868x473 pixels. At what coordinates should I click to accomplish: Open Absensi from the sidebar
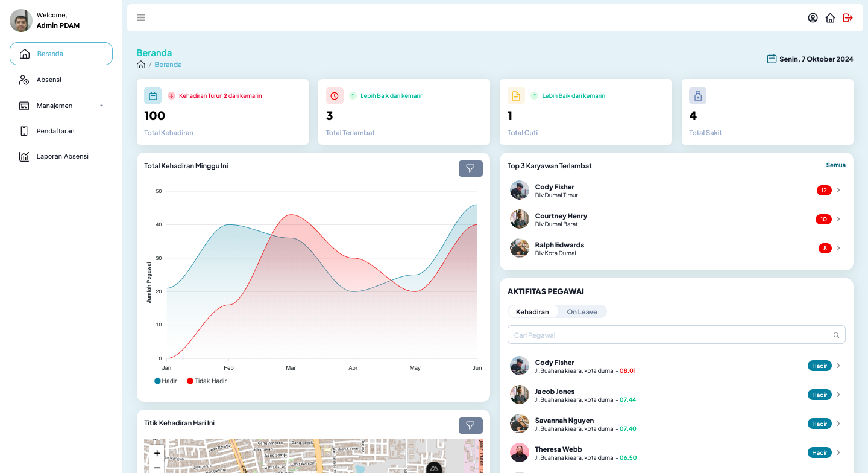coord(49,80)
